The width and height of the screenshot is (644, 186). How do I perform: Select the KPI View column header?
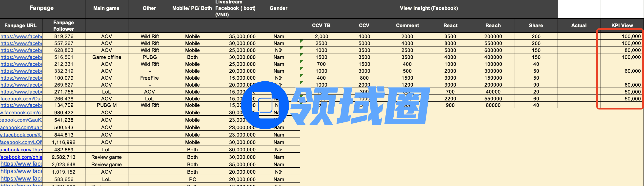pos(622,25)
